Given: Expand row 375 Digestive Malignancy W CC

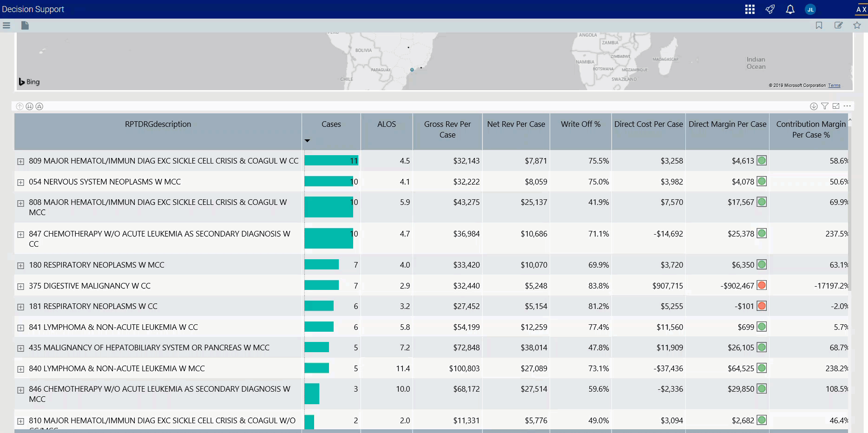Looking at the screenshot, I should [20, 287].
